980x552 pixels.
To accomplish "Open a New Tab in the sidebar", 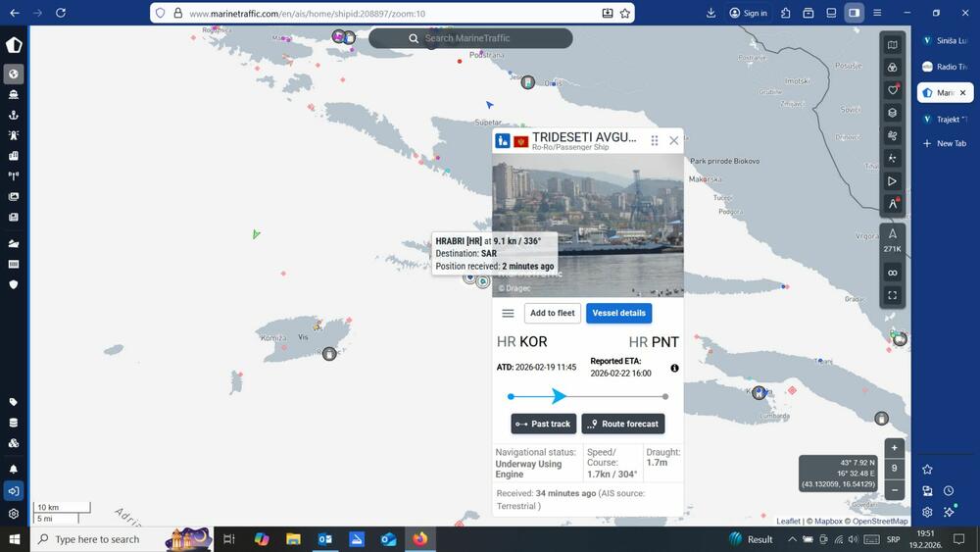I will coord(946,143).
